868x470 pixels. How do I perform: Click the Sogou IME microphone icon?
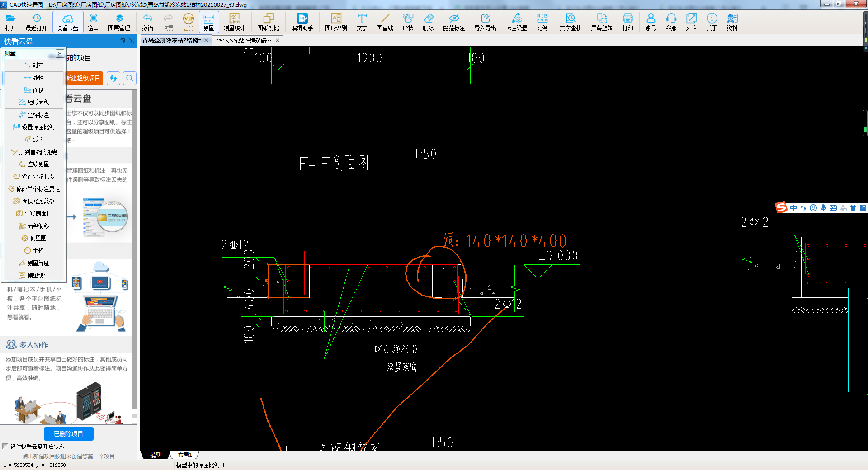[x=823, y=208]
